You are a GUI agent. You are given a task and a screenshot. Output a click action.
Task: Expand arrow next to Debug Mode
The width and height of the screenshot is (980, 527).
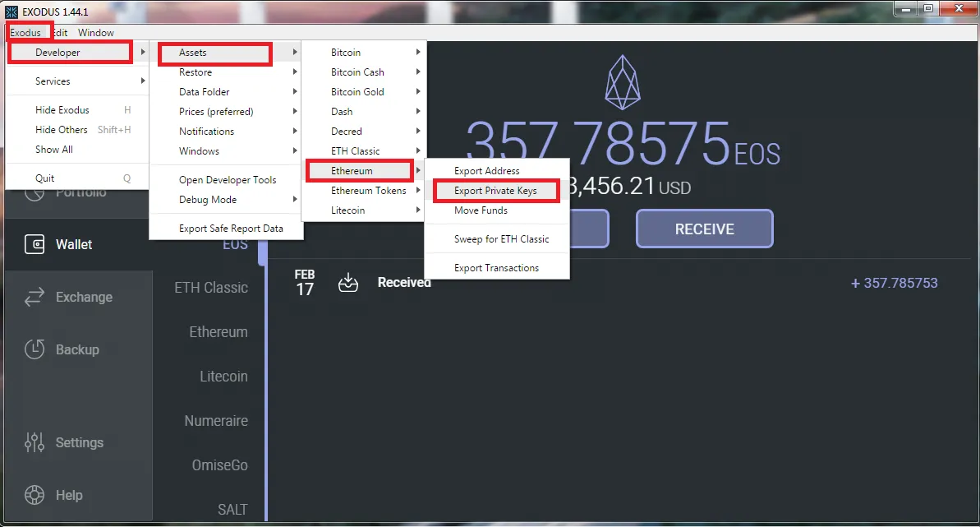[295, 200]
